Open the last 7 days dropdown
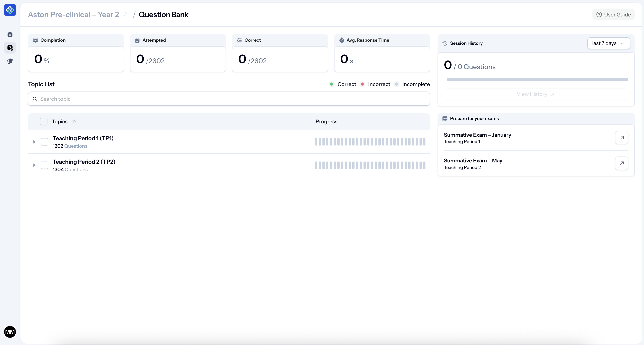 [608, 43]
